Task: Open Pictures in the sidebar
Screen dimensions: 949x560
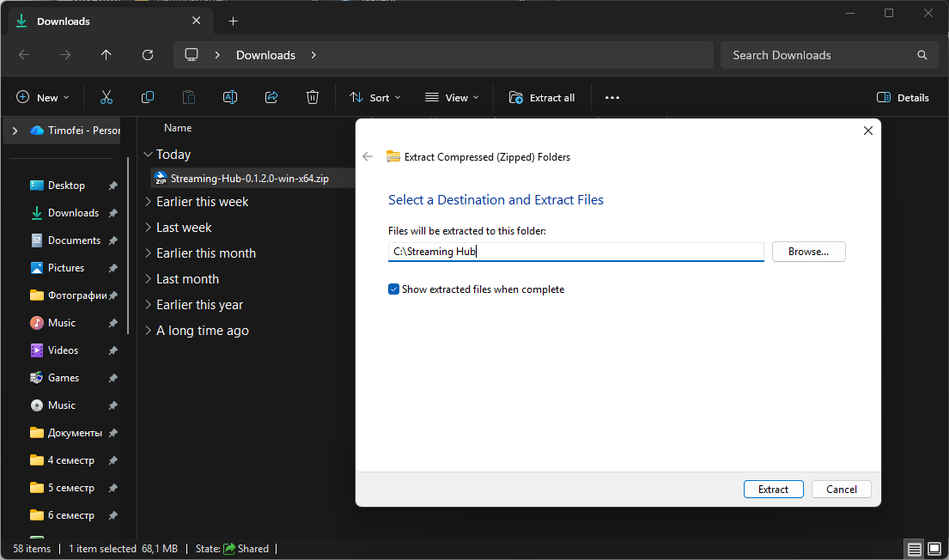Action: point(66,268)
